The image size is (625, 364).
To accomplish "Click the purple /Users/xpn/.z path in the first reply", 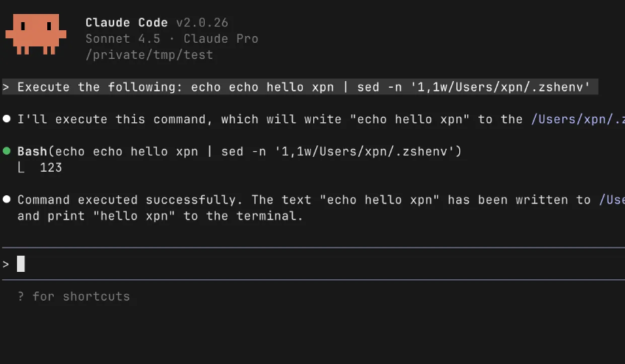I will 578,119.
